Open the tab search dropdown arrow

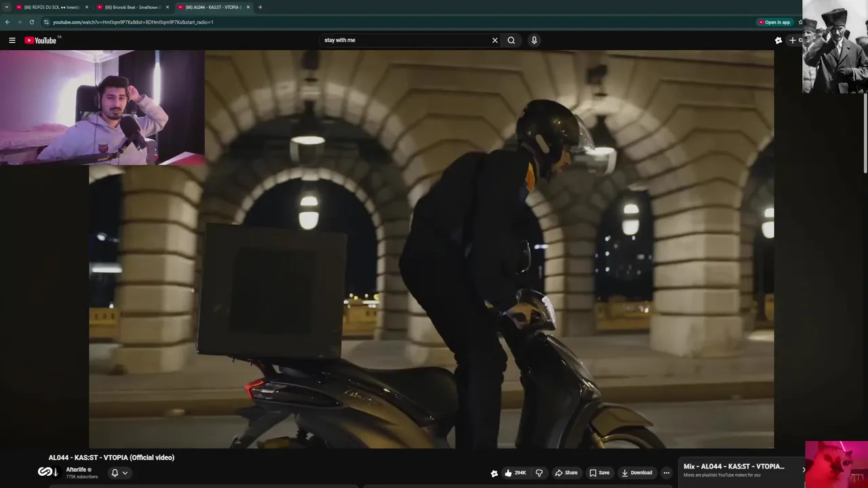pyautogui.click(x=6, y=7)
